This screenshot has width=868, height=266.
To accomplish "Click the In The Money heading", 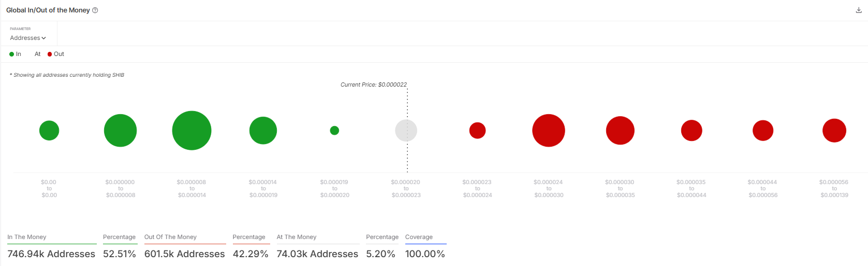I will [x=27, y=237].
